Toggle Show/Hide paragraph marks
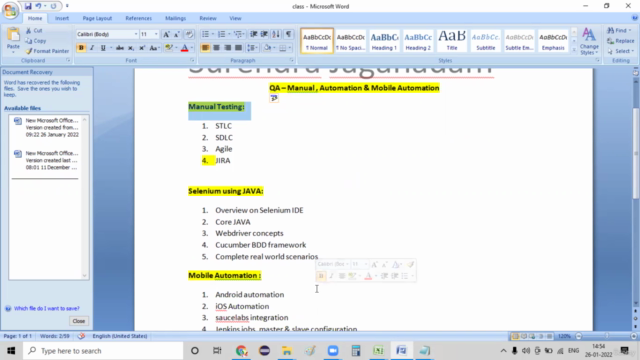640x360 pixels. pyautogui.click(x=288, y=34)
